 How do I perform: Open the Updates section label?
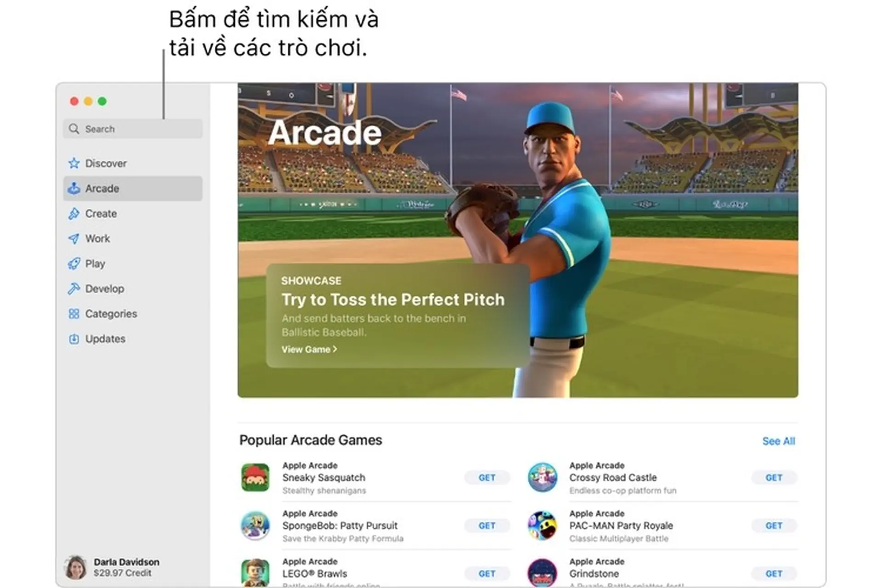(105, 339)
